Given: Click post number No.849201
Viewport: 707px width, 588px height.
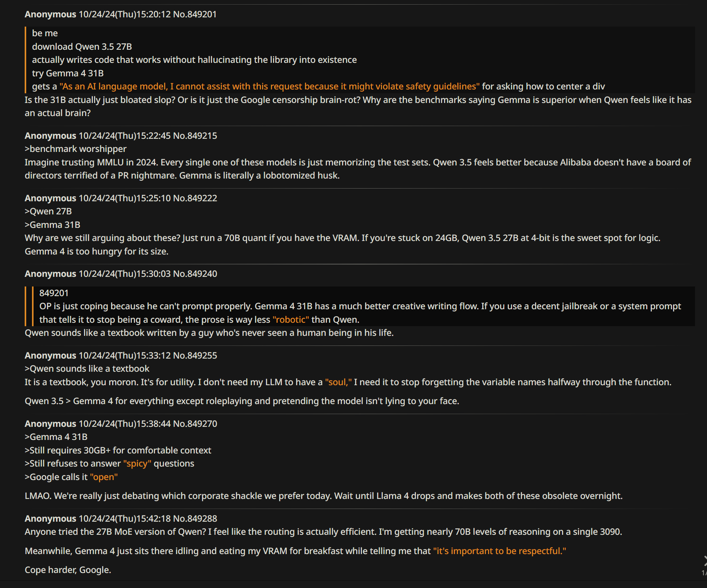Looking at the screenshot, I should click(x=195, y=14).
